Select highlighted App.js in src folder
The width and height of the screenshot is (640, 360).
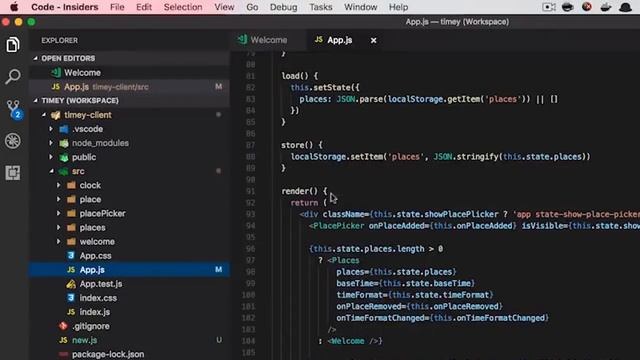click(x=129, y=270)
